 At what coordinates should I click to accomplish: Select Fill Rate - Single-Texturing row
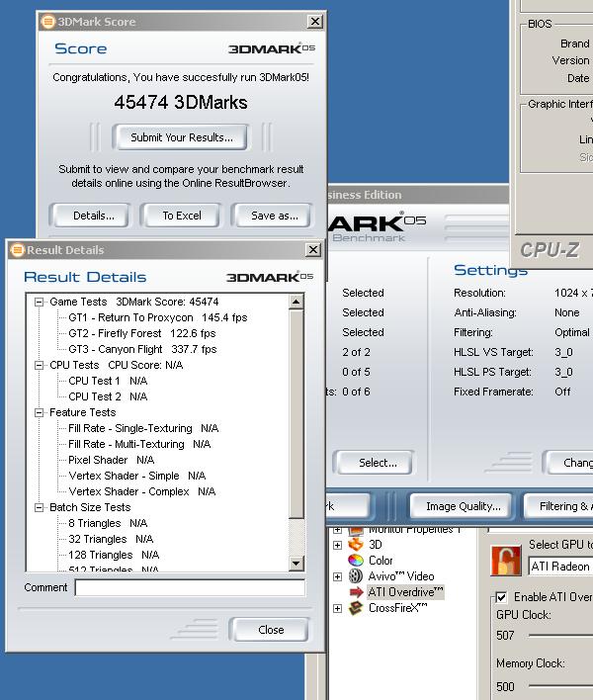[143, 428]
